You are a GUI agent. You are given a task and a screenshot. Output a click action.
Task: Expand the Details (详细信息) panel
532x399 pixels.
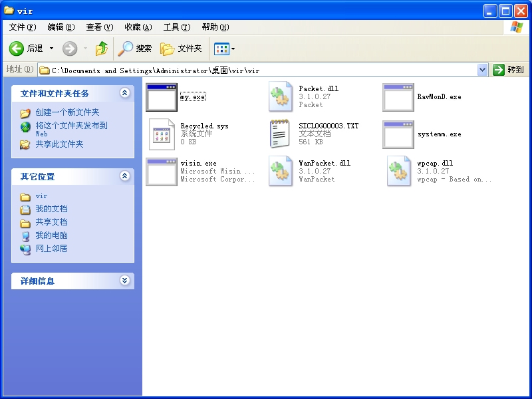(x=124, y=281)
